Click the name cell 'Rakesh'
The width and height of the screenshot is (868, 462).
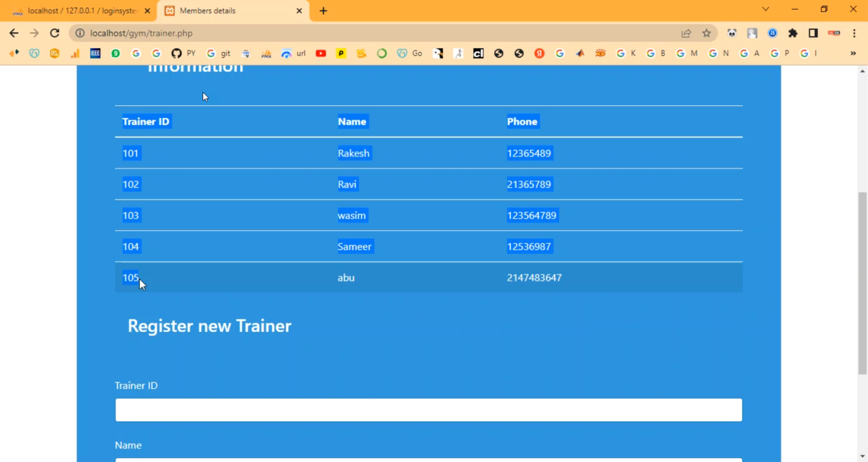tap(354, 153)
